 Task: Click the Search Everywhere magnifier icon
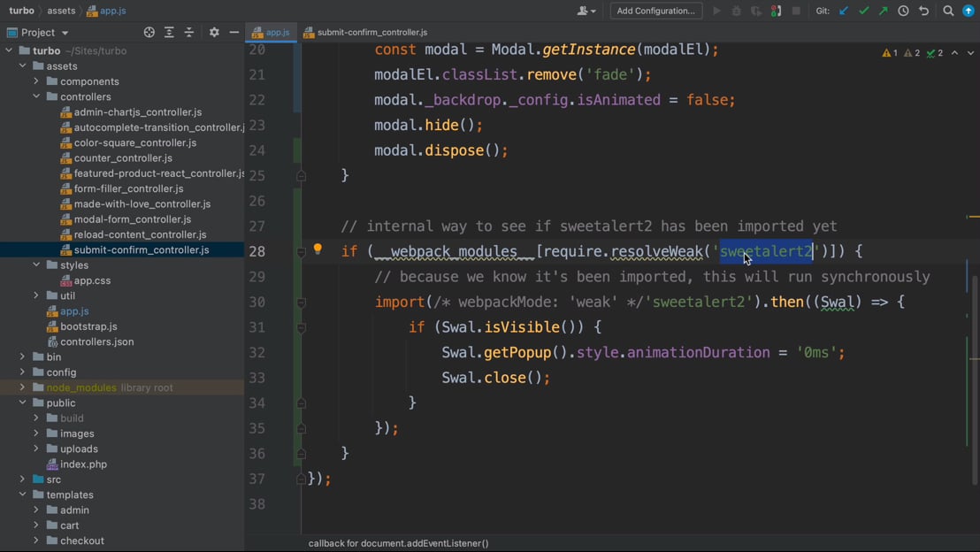tap(948, 11)
